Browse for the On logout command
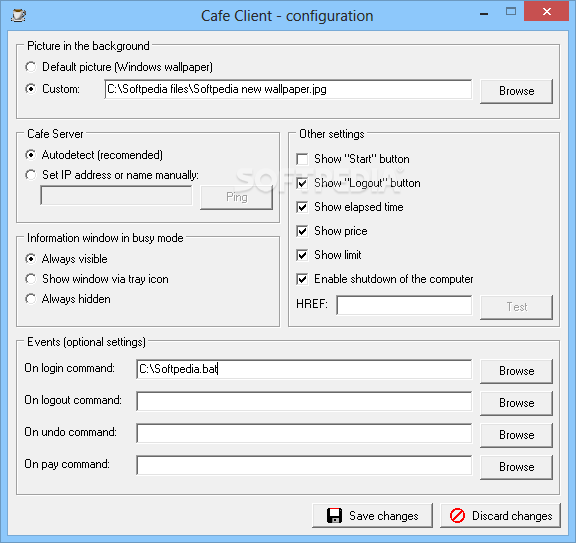Viewport: 576px width, 543px height. (x=516, y=403)
